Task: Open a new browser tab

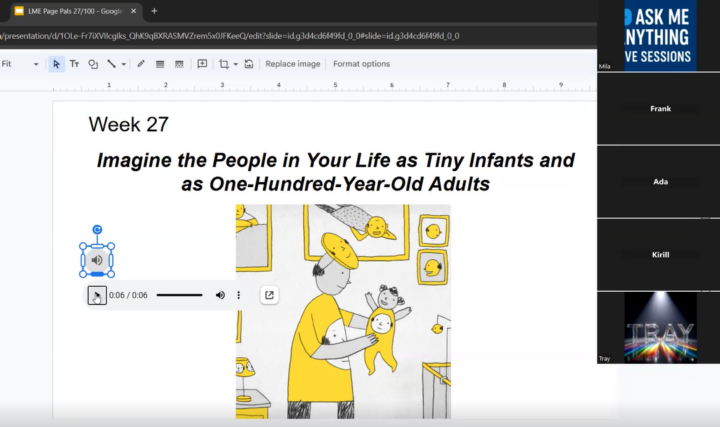Action: click(x=154, y=11)
